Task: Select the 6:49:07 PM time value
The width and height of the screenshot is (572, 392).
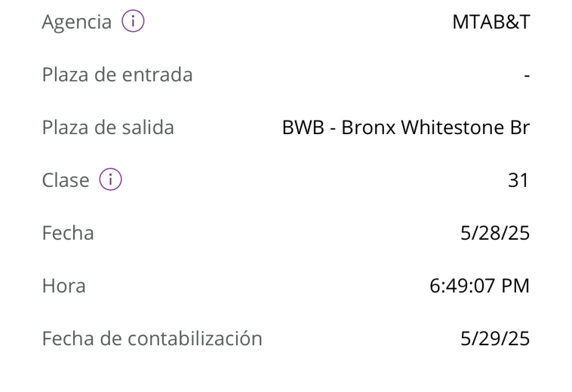Action: click(x=479, y=286)
